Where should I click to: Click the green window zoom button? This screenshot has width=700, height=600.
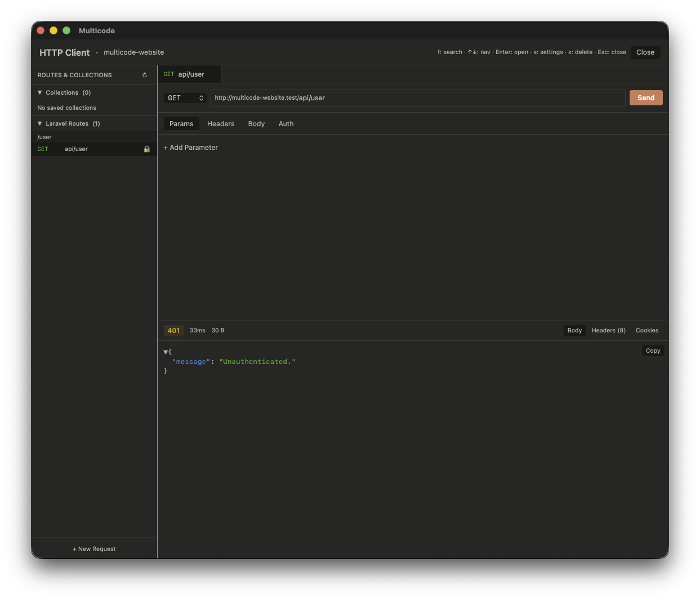click(x=66, y=30)
